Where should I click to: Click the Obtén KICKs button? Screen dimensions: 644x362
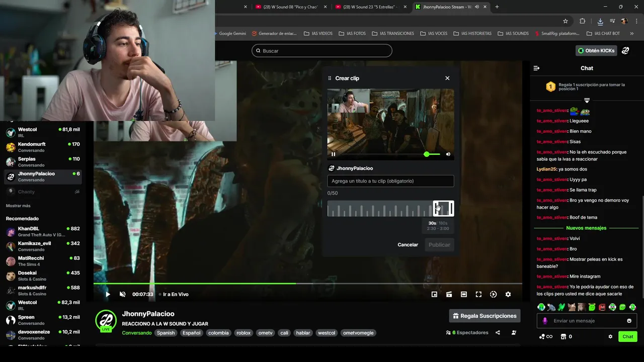pyautogui.click(x=596, y=51)
